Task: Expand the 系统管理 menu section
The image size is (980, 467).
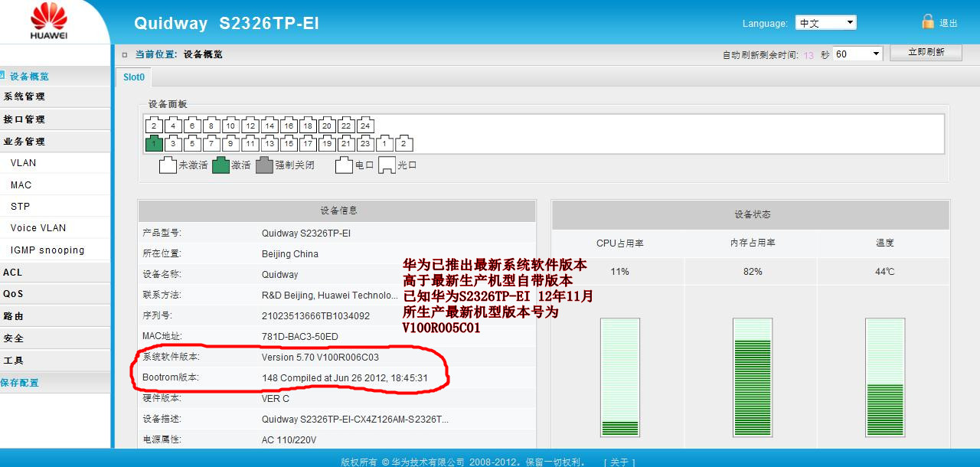Action: click(x=55, y=96)
